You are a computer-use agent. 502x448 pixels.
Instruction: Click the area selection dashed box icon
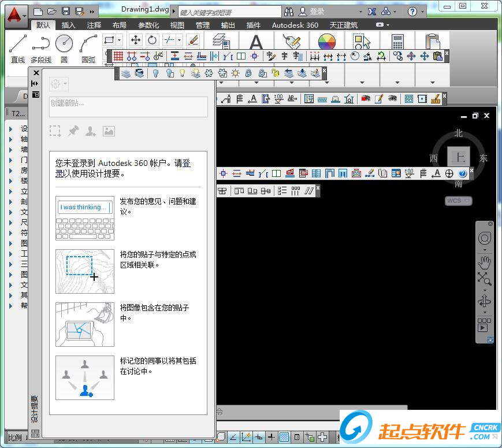coord(55,131)
